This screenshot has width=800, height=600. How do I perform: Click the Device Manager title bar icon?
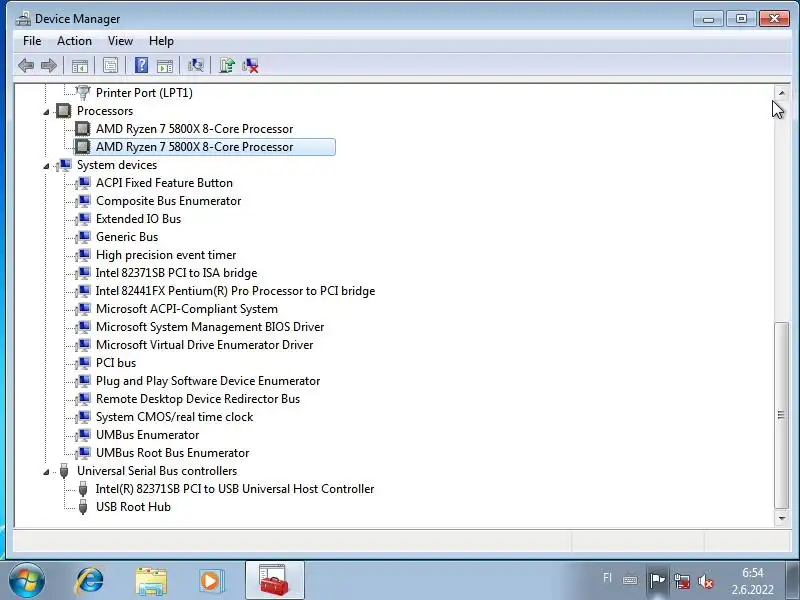click(x=22, y=19)
